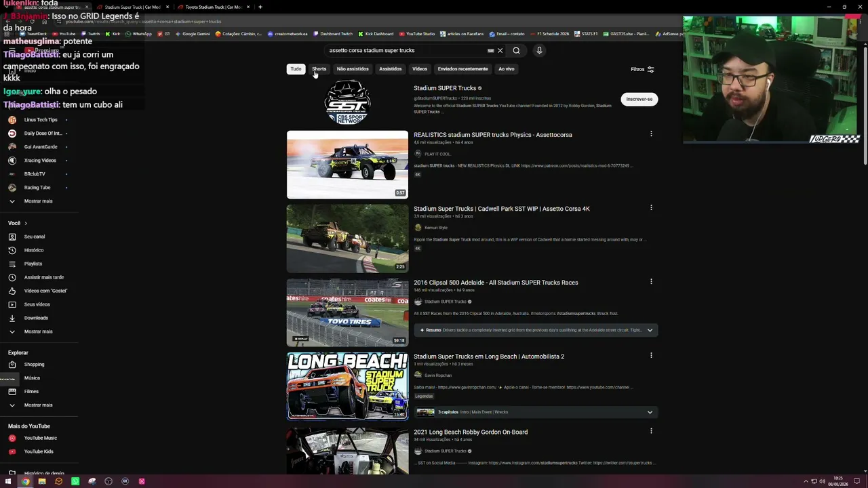
Task: Open the Você section arrow
Action: (x=26, y=223)
